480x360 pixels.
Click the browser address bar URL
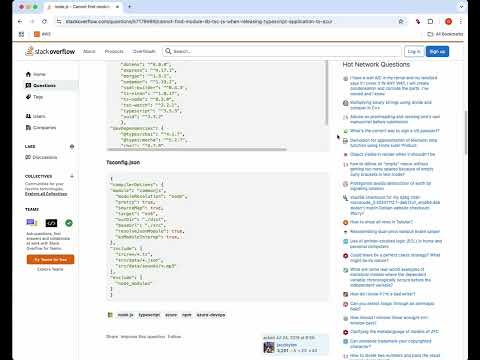pyautogui.click(x=199, y=21)
